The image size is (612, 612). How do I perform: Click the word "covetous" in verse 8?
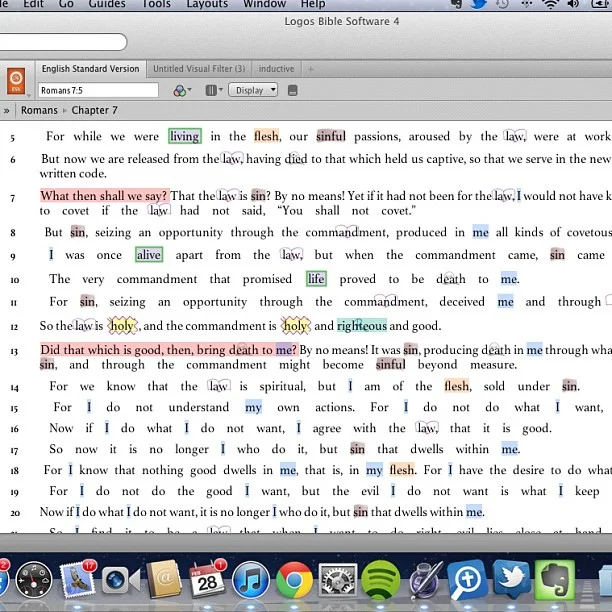click(x=589, y=232)
